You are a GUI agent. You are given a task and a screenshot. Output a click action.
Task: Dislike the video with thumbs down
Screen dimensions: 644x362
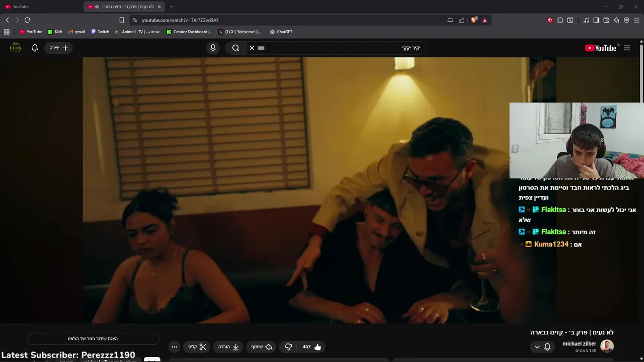[x=289, y=347]
